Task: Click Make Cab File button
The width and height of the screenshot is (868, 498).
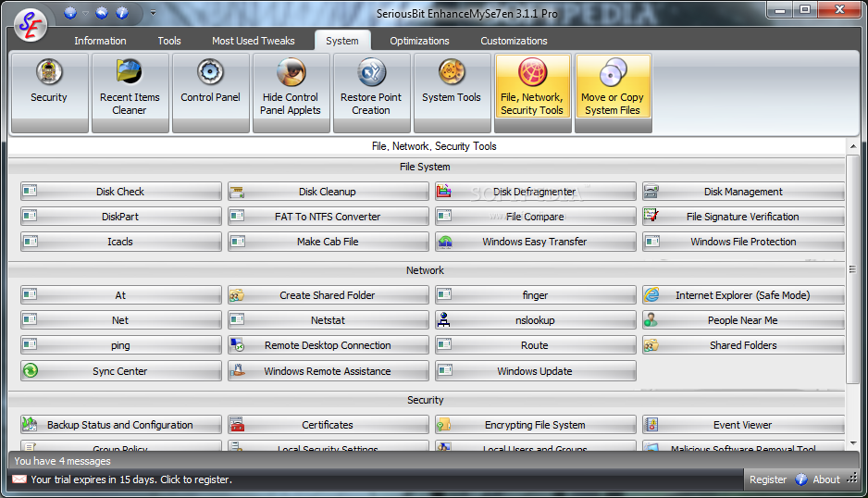Action: tap(329, 242)
